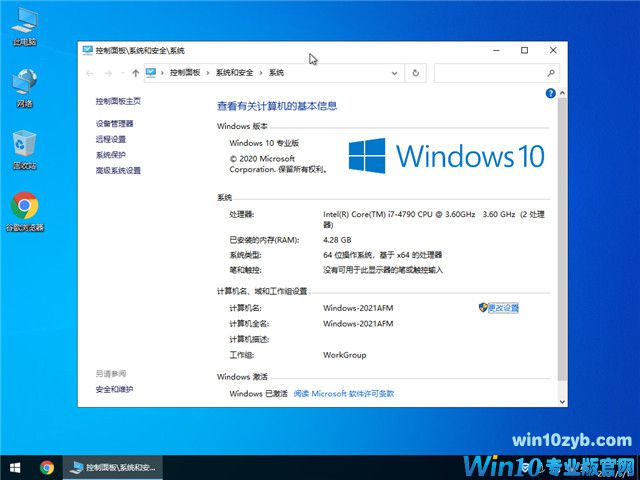Image resolution: width=640 pixels, height=480 pixels.
Task: Click the forward navigation arrow
Action: pos(108,73)
